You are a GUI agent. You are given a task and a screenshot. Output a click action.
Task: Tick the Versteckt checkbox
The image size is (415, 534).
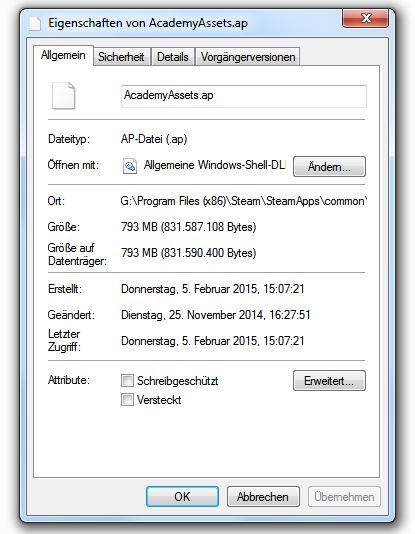[127, 399]
